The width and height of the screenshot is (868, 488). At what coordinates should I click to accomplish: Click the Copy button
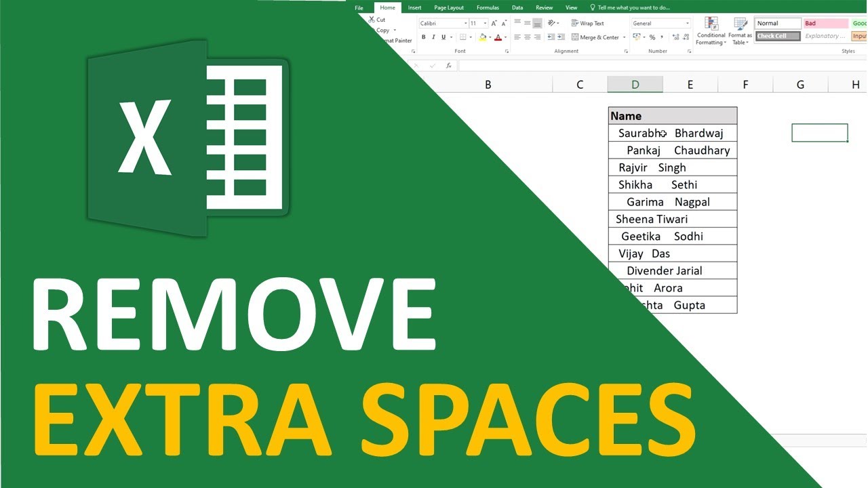pyautogui.click(x=383, y=30)
